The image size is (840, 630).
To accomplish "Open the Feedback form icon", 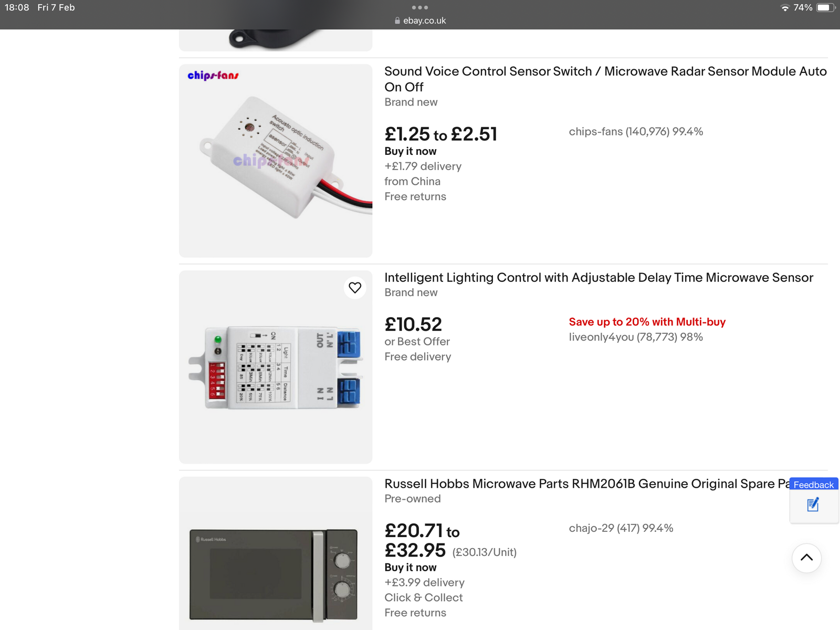I will pyautogui.click(x=813, y=505).
